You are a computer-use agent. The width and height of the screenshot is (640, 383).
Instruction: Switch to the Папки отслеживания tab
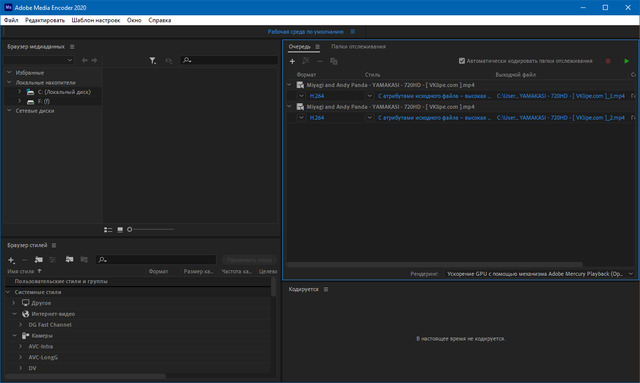pos(358,47)
